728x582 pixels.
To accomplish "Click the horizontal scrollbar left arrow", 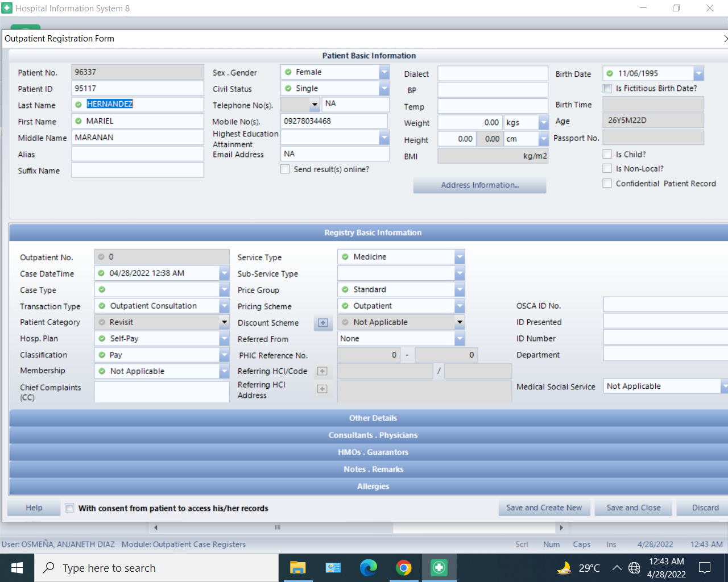I will [x=156, y=527].
